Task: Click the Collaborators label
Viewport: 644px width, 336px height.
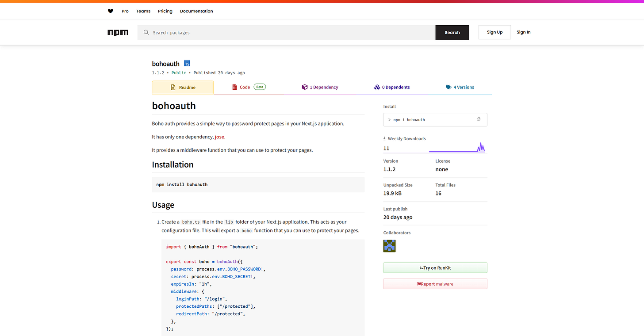Action: click(x=397, y=233)
